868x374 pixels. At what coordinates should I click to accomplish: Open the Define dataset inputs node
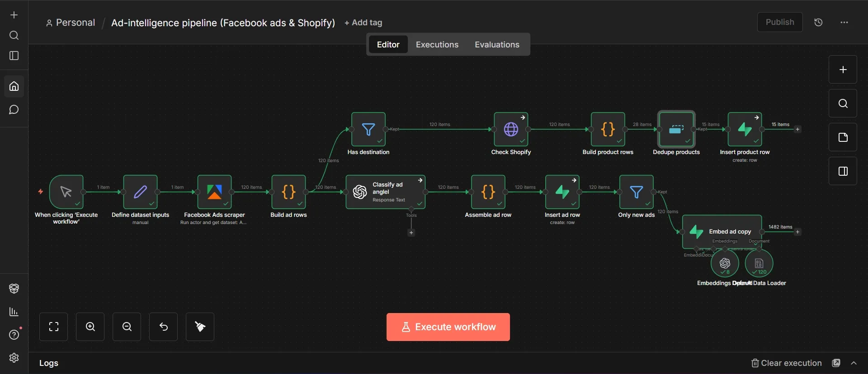(x=140, y=192)
